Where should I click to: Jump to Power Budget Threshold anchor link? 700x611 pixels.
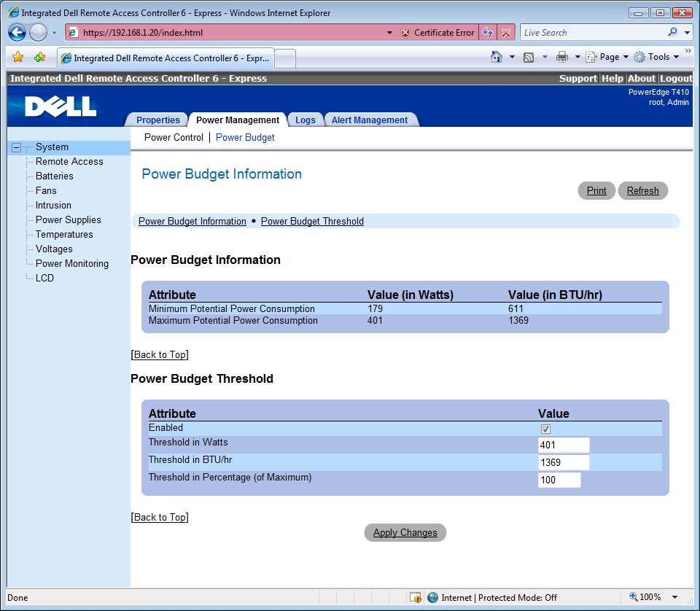(312, 222)
